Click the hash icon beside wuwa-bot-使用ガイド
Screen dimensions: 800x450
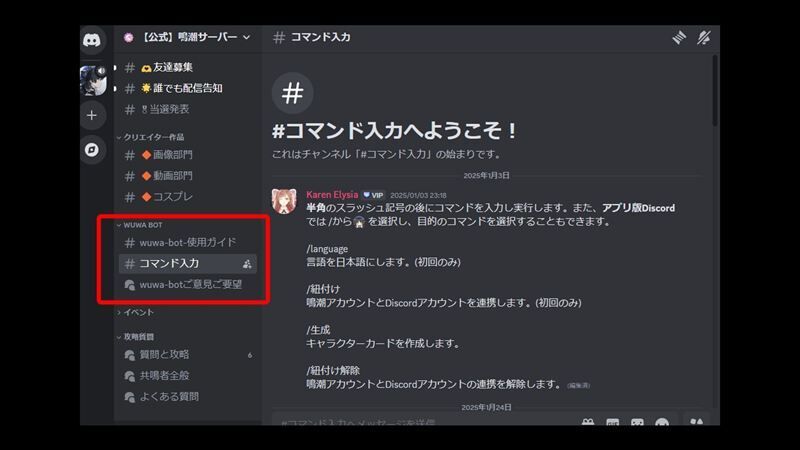(130, 243)
